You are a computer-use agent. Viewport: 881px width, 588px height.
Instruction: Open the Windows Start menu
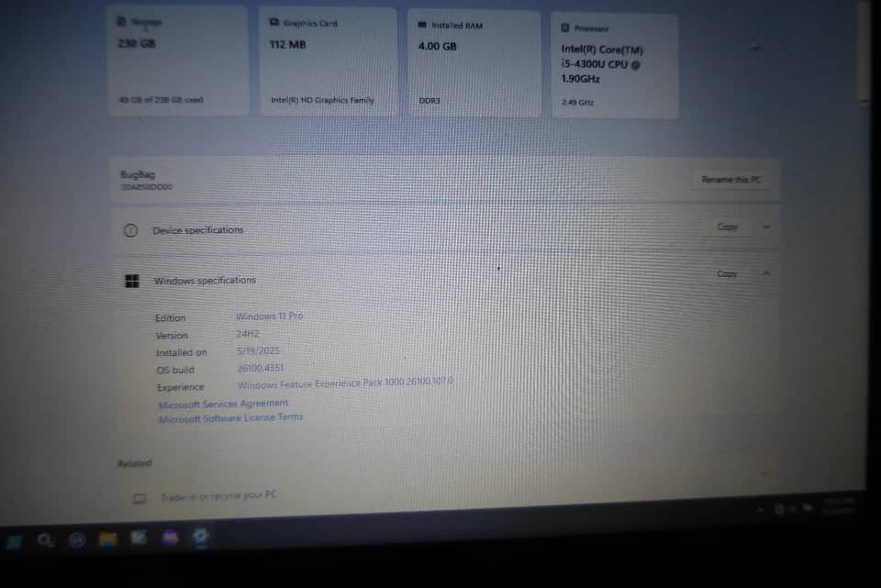14,541
